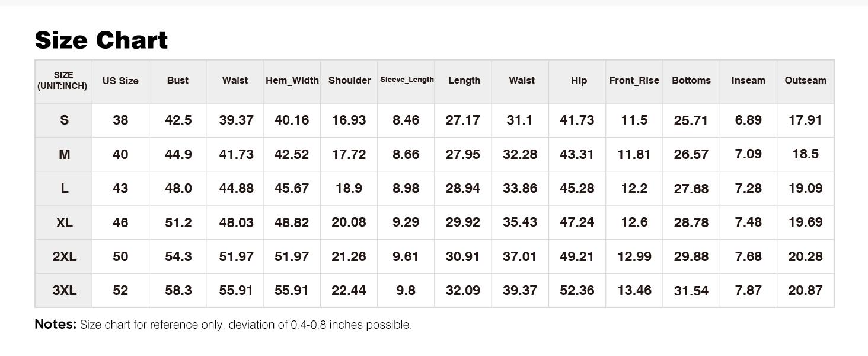Click the Inseam column header

coord(748,80)
